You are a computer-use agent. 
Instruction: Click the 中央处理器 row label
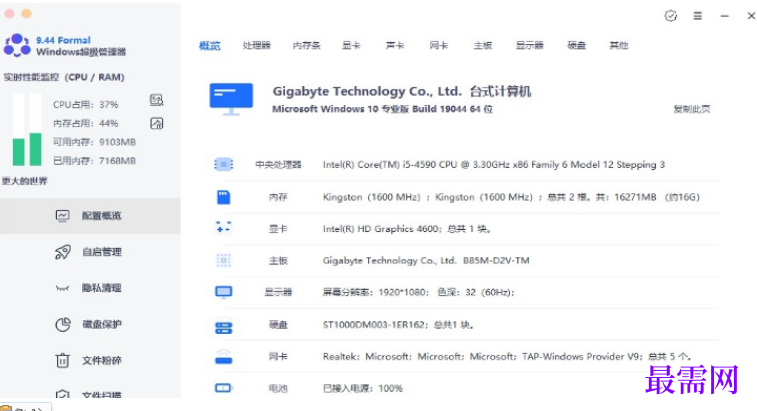(x=278, y=165)
